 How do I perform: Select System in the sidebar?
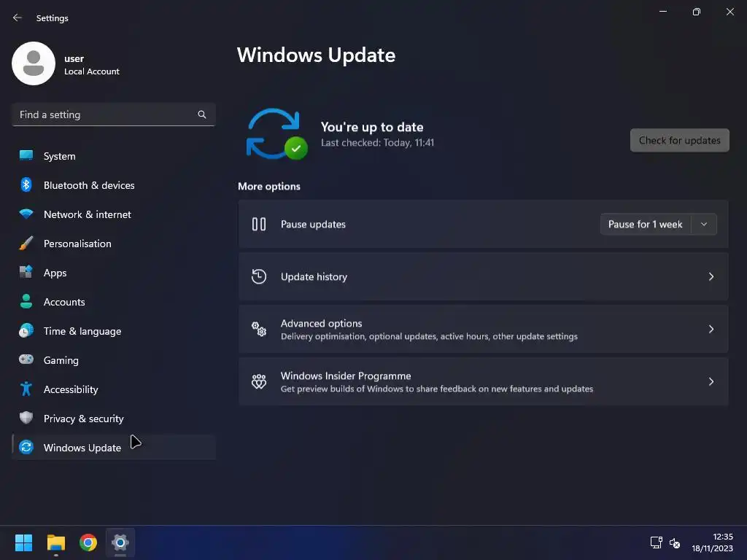[113, 156]
